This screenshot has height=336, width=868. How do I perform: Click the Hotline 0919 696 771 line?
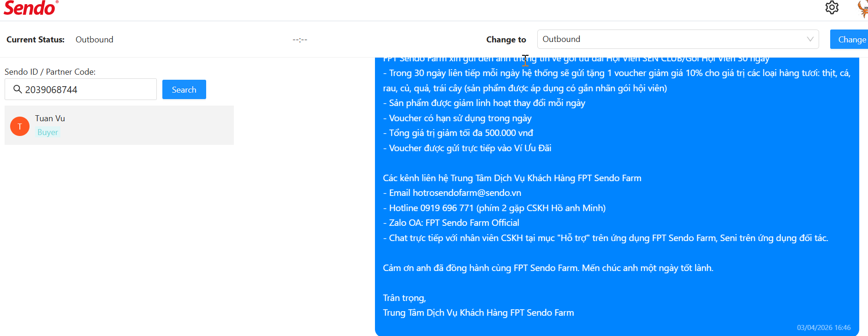(x=494, y=208)
